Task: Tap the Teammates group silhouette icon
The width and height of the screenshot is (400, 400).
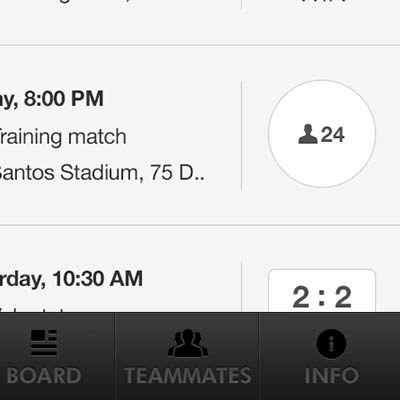Action: pyautogui.click(x=188, y=343)
